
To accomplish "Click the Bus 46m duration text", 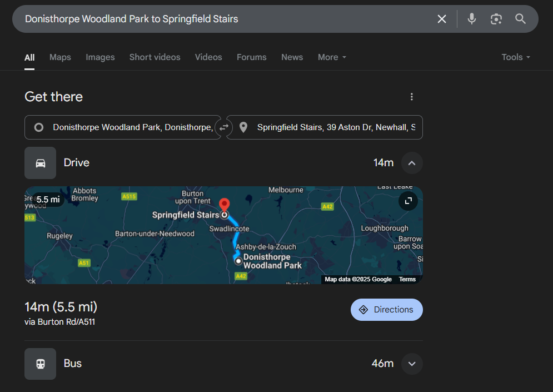I will [382, 364].
